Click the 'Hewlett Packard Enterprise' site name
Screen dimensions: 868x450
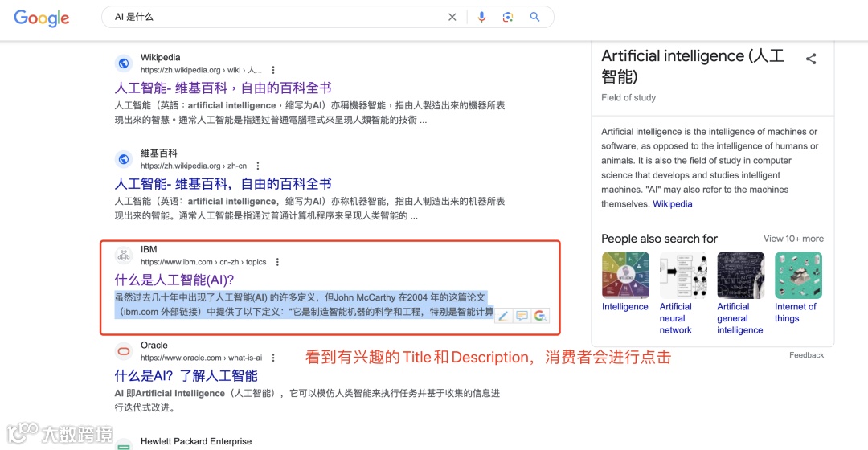coord(196,441)
